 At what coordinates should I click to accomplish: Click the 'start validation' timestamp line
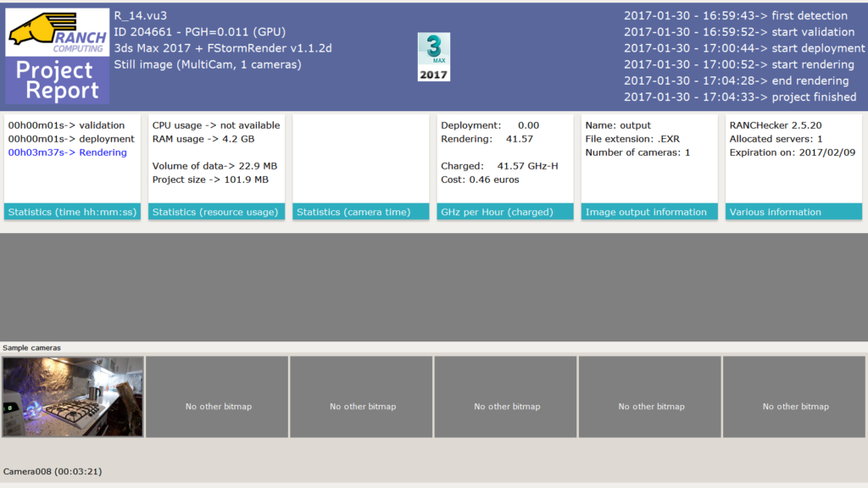coord(739,32)
